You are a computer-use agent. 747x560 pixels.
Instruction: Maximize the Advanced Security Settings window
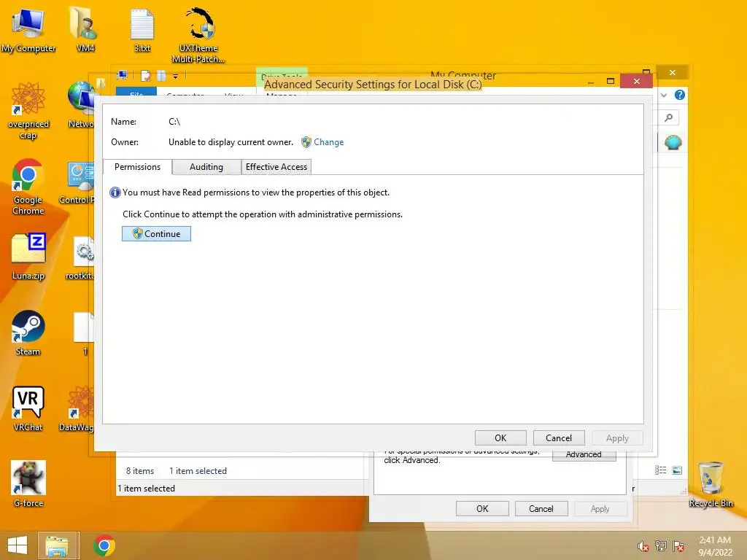point(611,81)
